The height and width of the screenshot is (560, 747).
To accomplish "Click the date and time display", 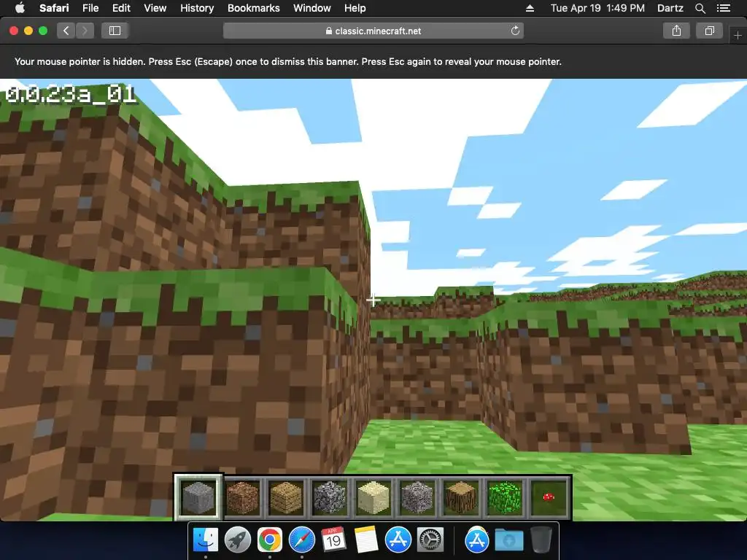I will [x=597, y=8].
